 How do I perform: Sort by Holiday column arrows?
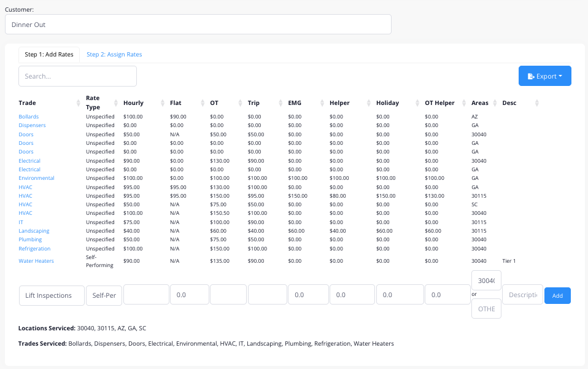[x=417, y=103]
